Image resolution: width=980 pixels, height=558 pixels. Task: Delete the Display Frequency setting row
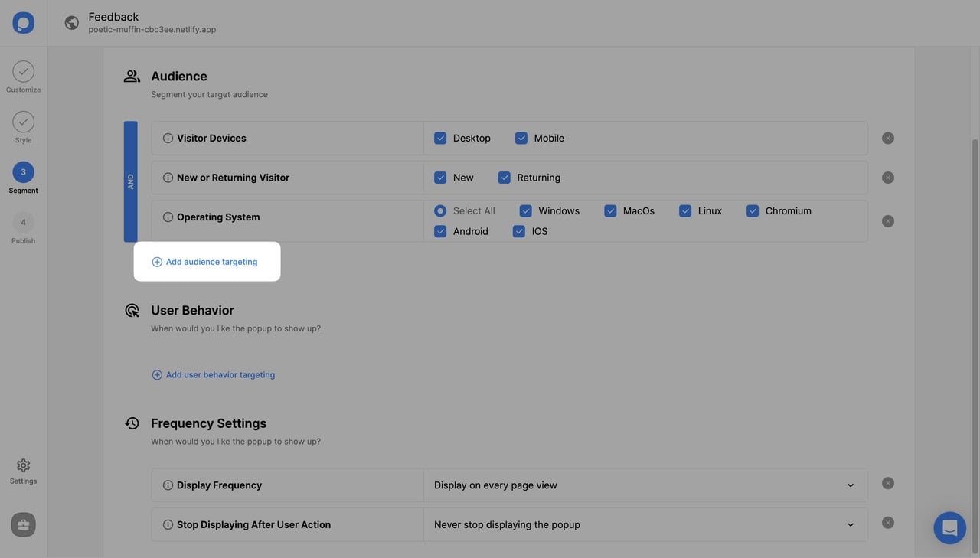(x=887, y=484)
